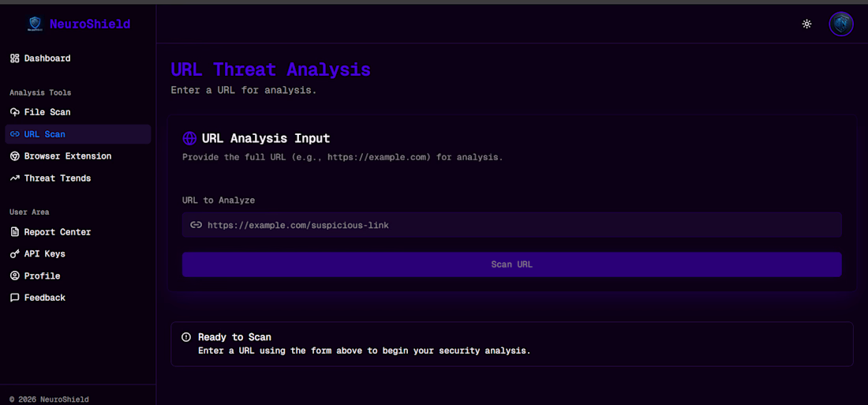Open the Profile page

[78, 276]
